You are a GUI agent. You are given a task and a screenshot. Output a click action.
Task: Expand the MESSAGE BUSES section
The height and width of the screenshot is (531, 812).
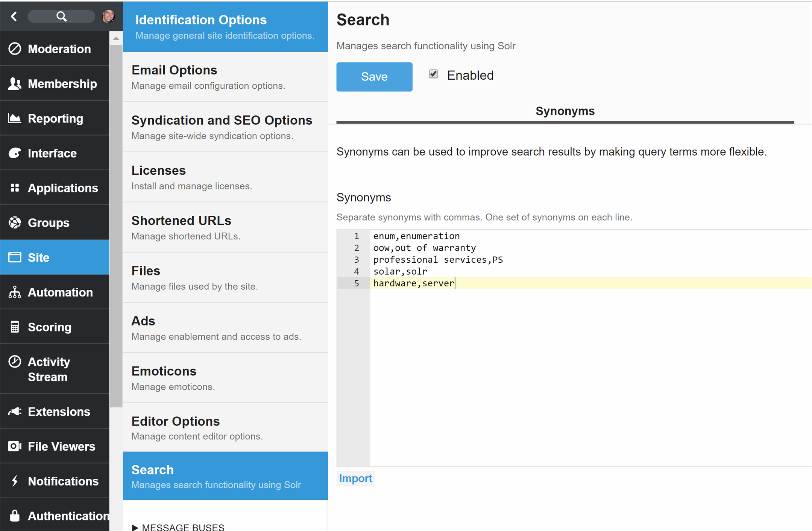178,527
